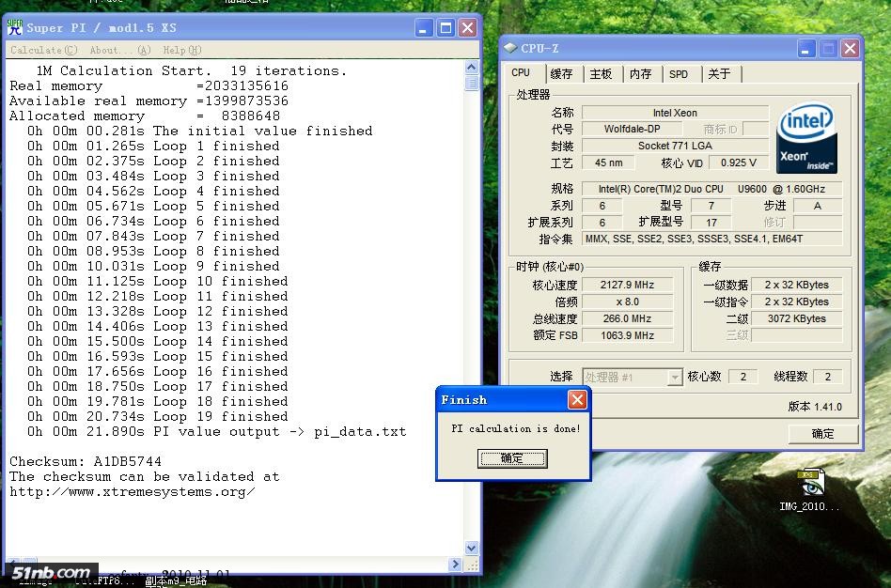Click the 'The initial value finished' line
Image resolution: width=891 pixels, height=588 pixels.
pyautogui.click(x=200, y=132)
